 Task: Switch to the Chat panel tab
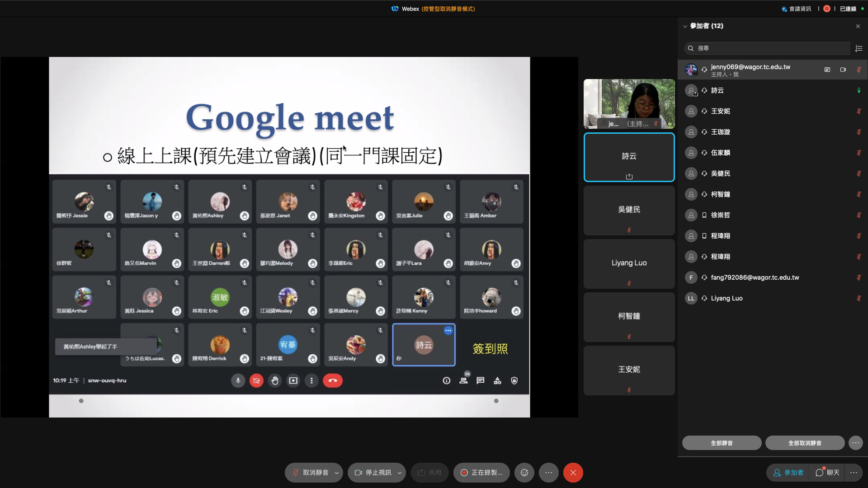[828, 473]
